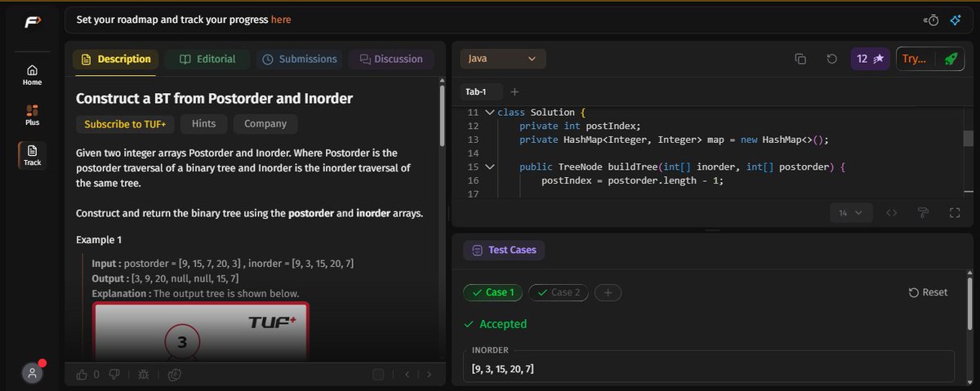Viewport: 980px width, 391px height.
Task: Click the sparkle AI assistant icon
Action: tap(954, 20)
